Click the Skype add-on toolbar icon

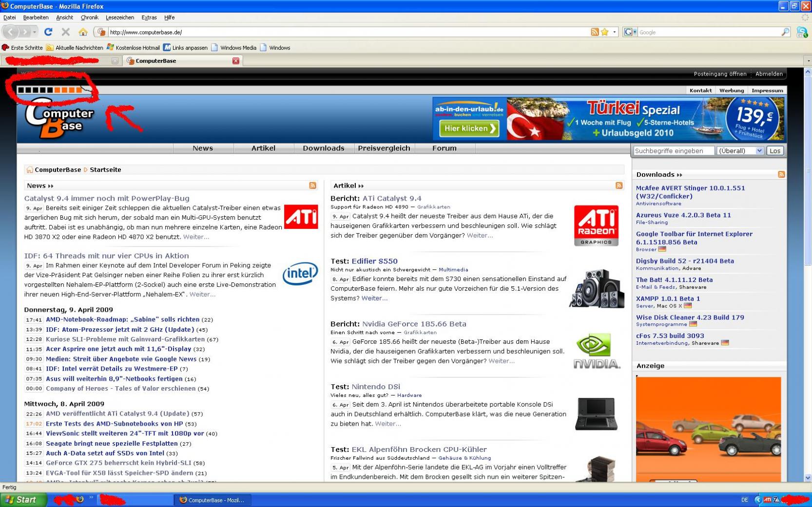click(x=802, y=32)
